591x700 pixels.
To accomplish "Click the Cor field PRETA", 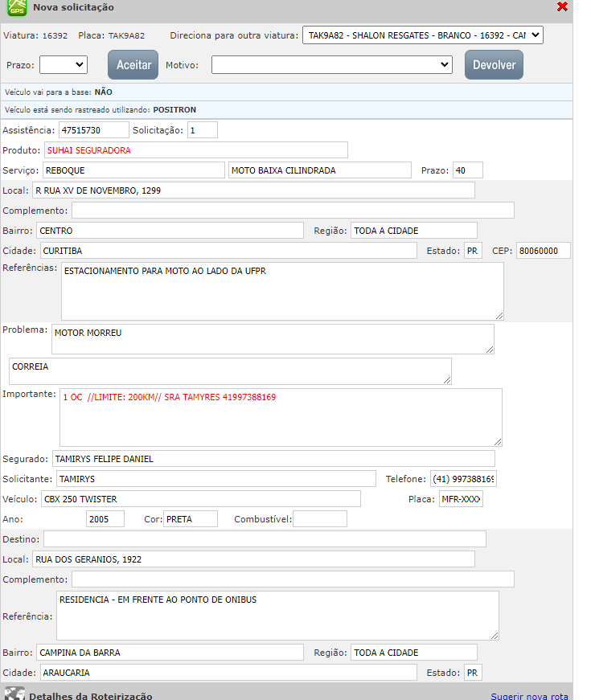I will coord(191,518).
